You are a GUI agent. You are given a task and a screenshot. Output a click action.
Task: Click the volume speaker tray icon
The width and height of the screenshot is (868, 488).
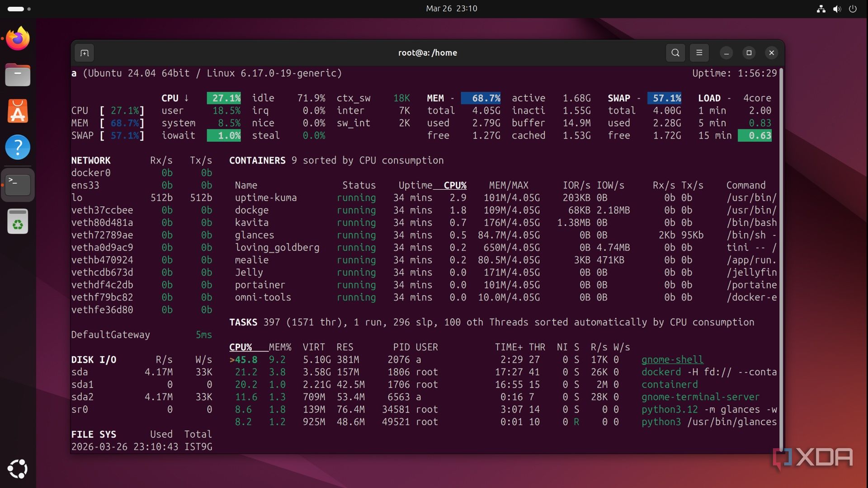[x=837, y=9]
